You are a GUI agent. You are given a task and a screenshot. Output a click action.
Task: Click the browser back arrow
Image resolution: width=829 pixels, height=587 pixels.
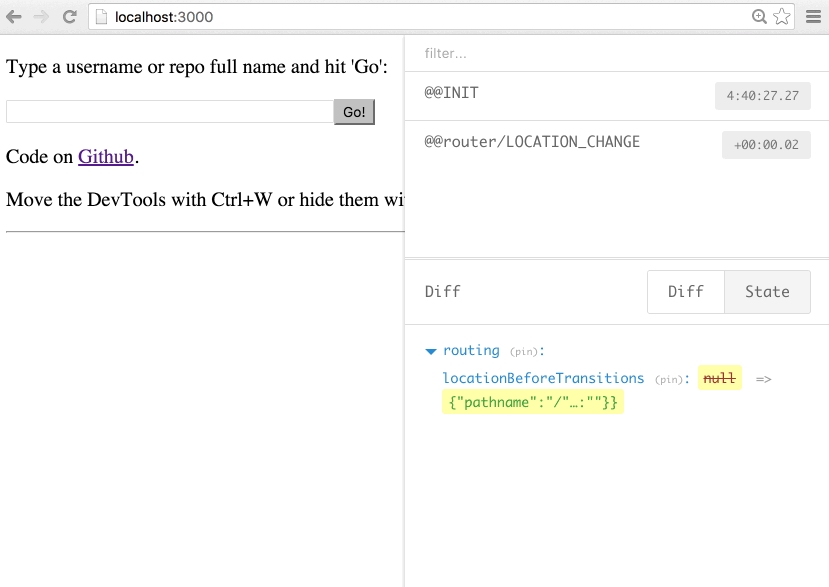pyautogui.click(x=14, y=17)
